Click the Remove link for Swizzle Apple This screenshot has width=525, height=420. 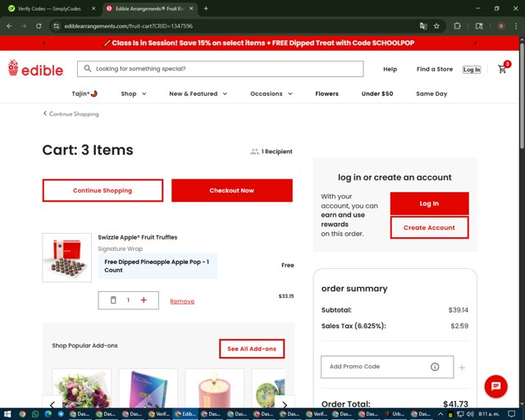tap(182, 301)
